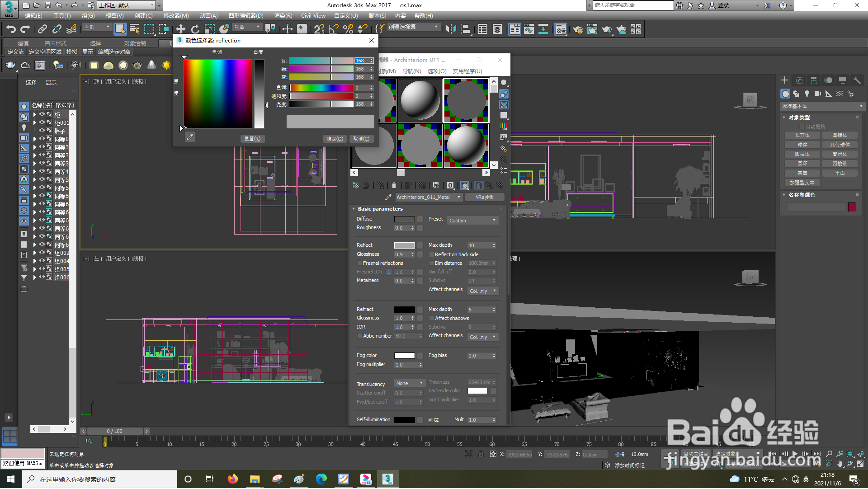Click the Undo arrow in main toolbar
Viewport: 868px width, 489px height.
11,30
